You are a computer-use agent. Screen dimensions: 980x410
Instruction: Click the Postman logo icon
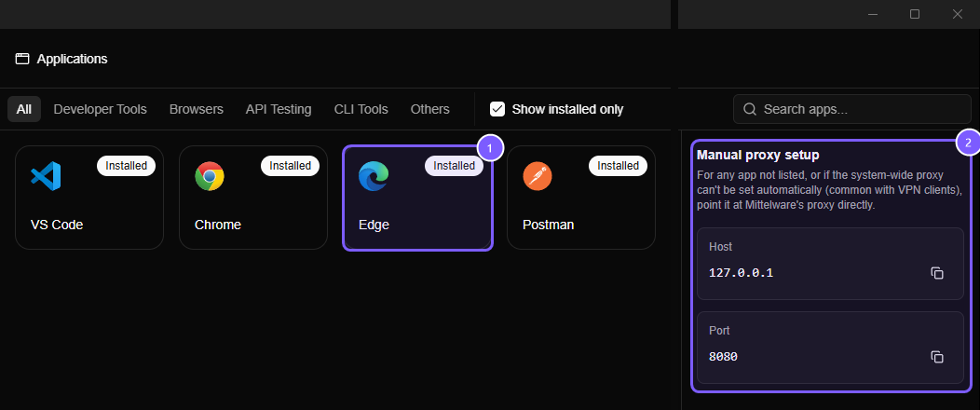point(538,176)
